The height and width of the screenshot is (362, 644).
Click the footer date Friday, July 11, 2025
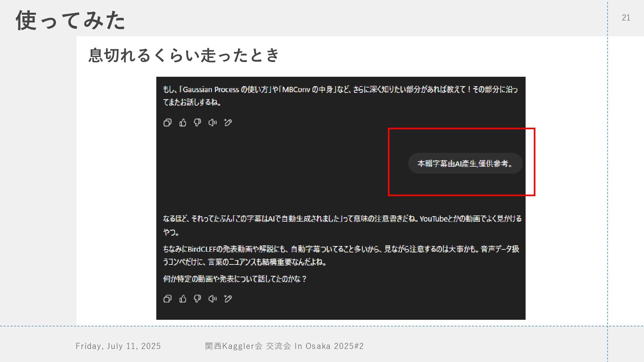coord(118,346)
